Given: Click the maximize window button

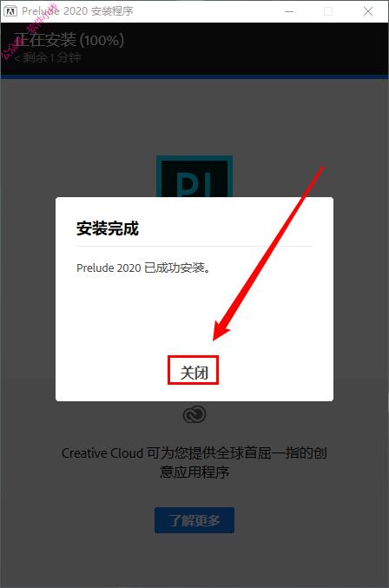Looking at the screenshot, I should coord(328,11).
